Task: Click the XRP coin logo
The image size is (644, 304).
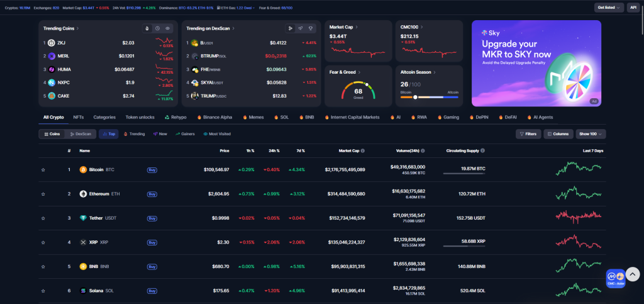Action: 83,242
